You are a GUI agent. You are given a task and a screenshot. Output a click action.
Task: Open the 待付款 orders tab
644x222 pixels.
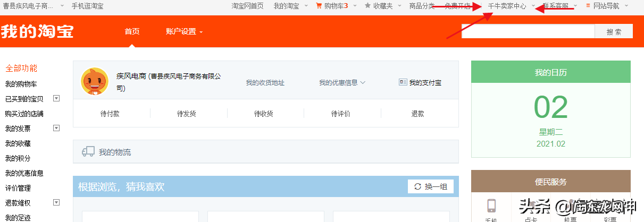(110, 114)
